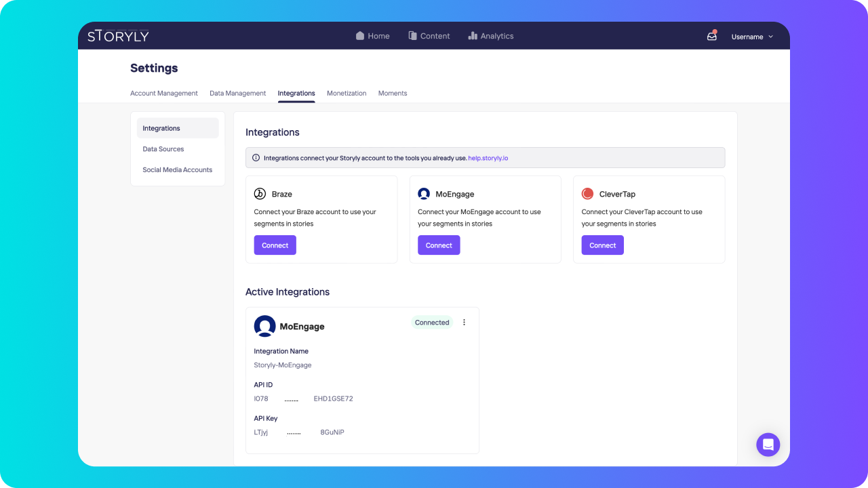The image size is (868, 488).
Task: Open Analytics in top navigation
Action: 491,36
